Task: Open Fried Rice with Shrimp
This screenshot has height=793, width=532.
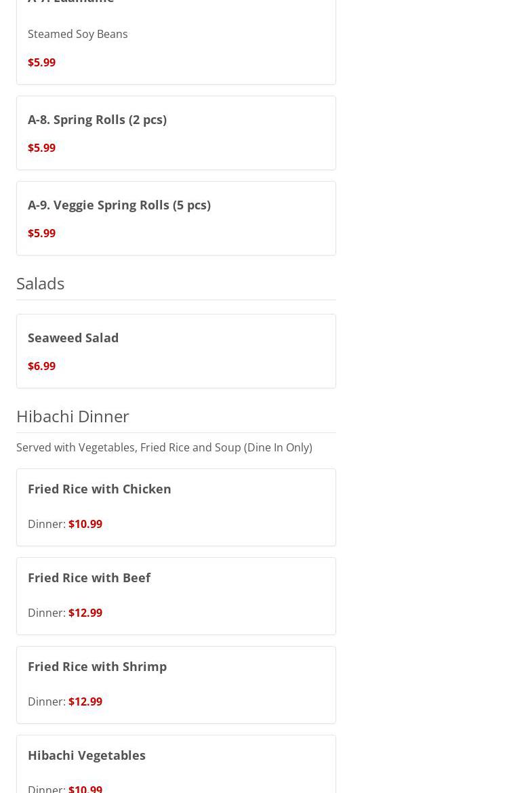Action: [x=97, y=666]
